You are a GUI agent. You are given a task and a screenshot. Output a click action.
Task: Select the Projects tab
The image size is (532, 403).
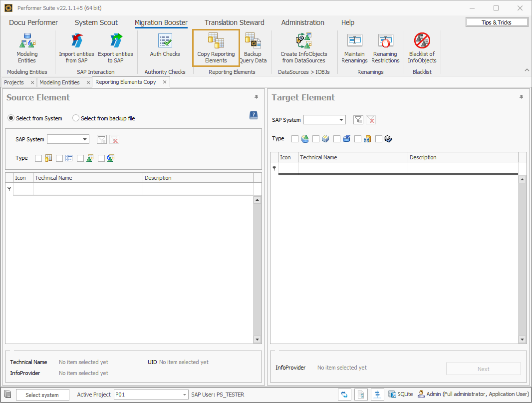coord(15,82)
